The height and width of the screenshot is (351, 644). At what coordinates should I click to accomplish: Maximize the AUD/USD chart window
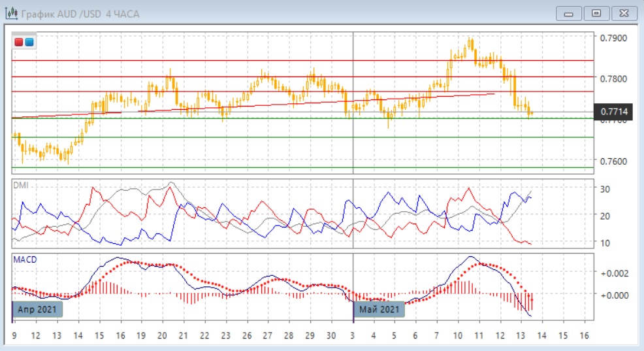pos(596,13)
